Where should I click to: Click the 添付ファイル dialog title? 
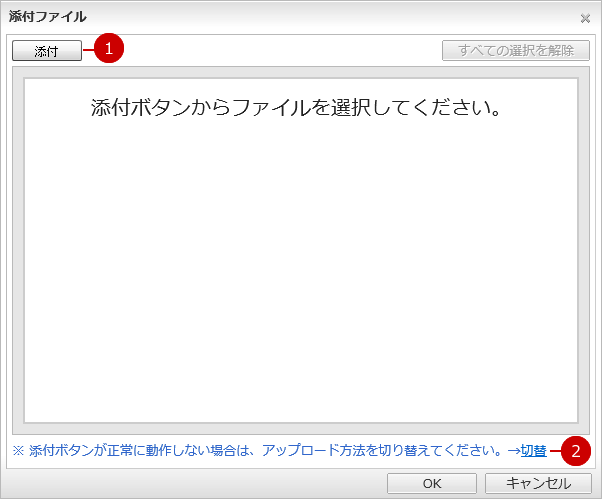click(48, 17)
